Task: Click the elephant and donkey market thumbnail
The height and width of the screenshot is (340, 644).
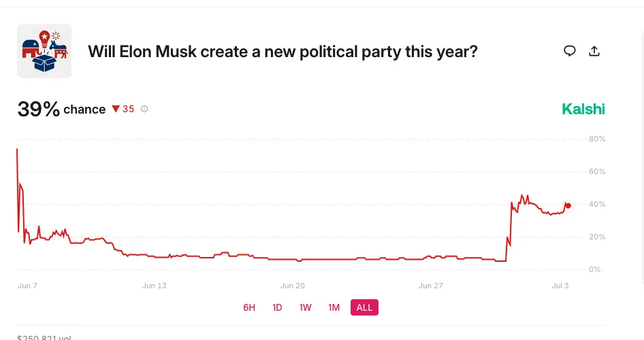Action: point(44,51)
